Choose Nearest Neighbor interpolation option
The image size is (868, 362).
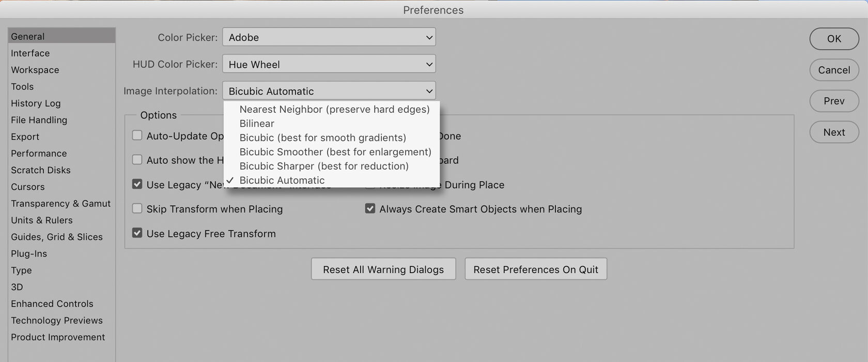pos(332,109)
